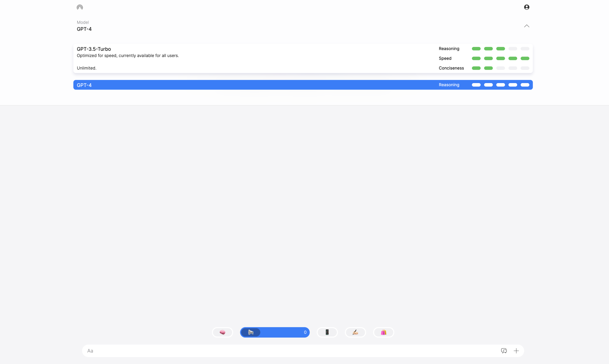Select the highlighted GPT-4 model row
Screen dimensions: 609x364
[303, 85]
